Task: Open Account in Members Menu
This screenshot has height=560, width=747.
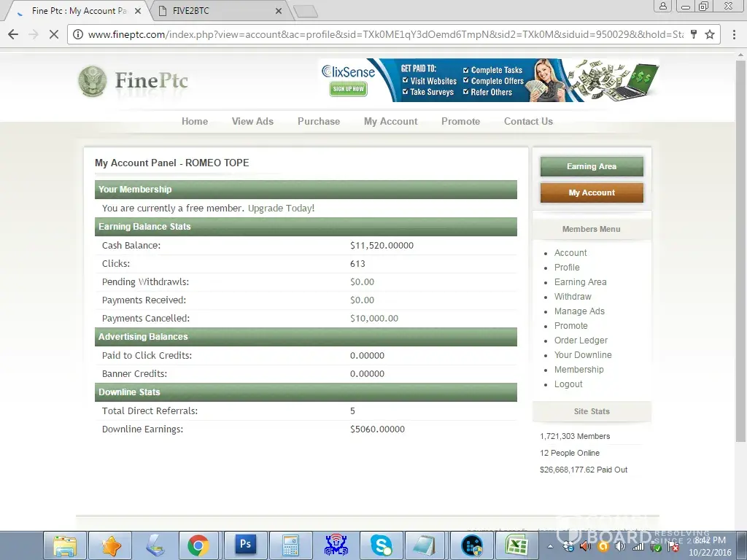Action: 570,253
